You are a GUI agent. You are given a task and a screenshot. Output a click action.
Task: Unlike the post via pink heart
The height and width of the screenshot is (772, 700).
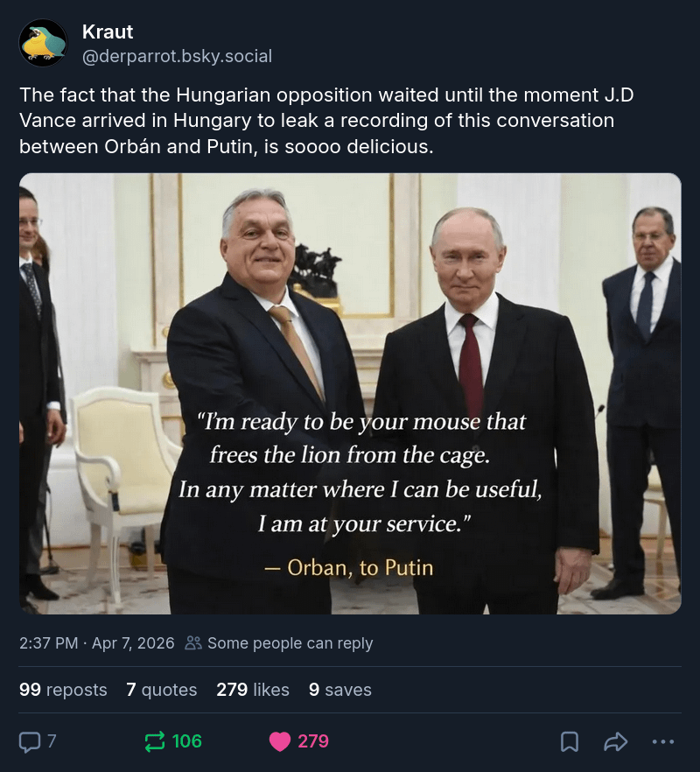(279, 741)
